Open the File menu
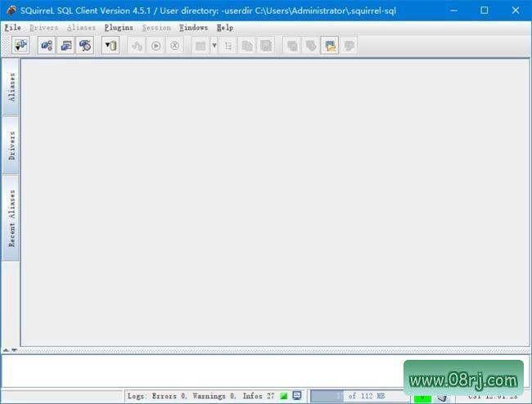The height and width of the screenshot is (404, 532). click(12, 28)
